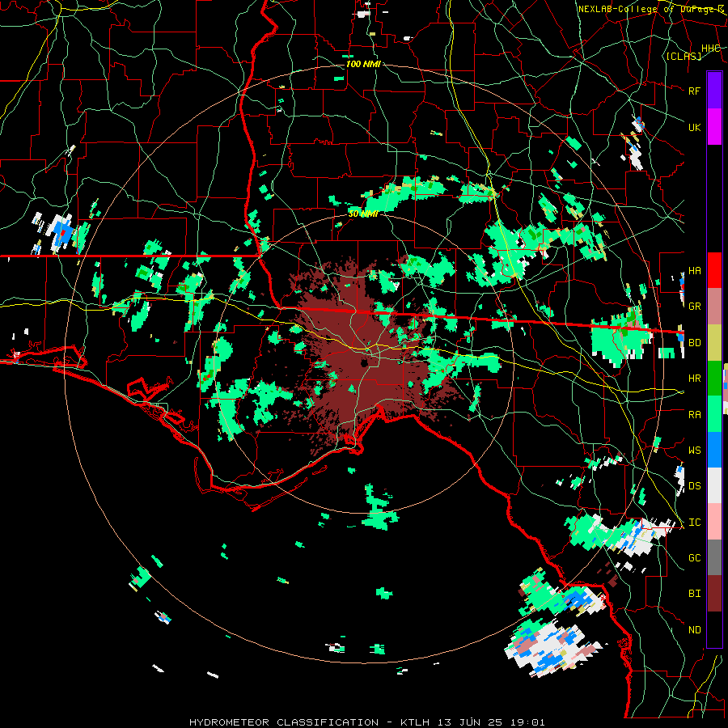Viewport: 728px width, 728px height.
Task: Pick the light green RA legend swatch
Action: tap(714, 414)
